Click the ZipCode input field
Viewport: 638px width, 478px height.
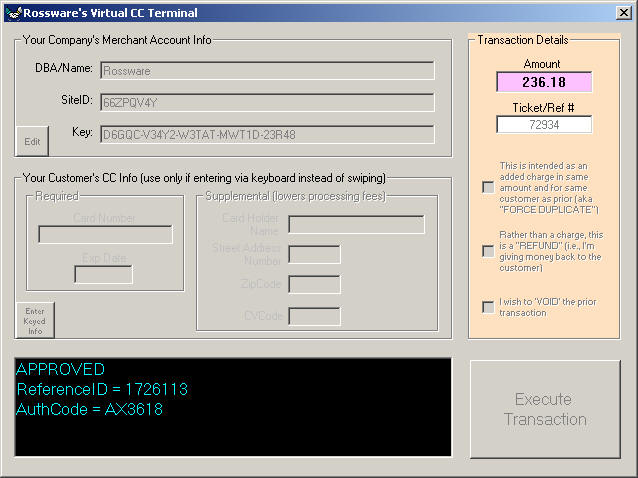(314, 285)
